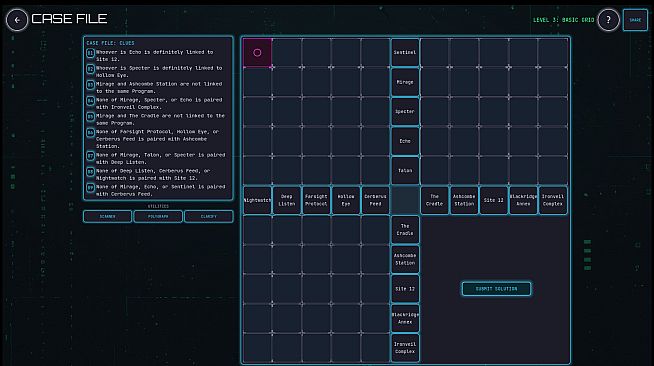Mark the Sentinel and Ironveil Complex cell
The width and height of the screenshot is (654, 366).
(x=553, y=53)
